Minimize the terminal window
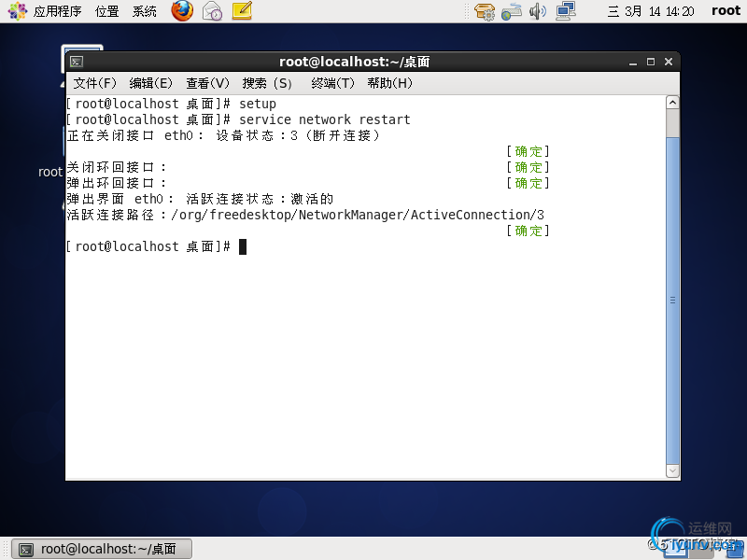 tap(633, 62)
